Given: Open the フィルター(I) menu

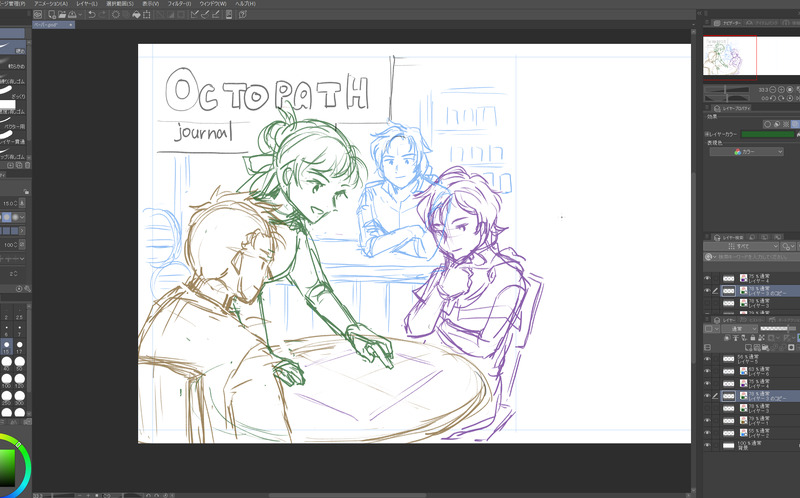Looking at the screenshot, I should click(x=179, y=4).
